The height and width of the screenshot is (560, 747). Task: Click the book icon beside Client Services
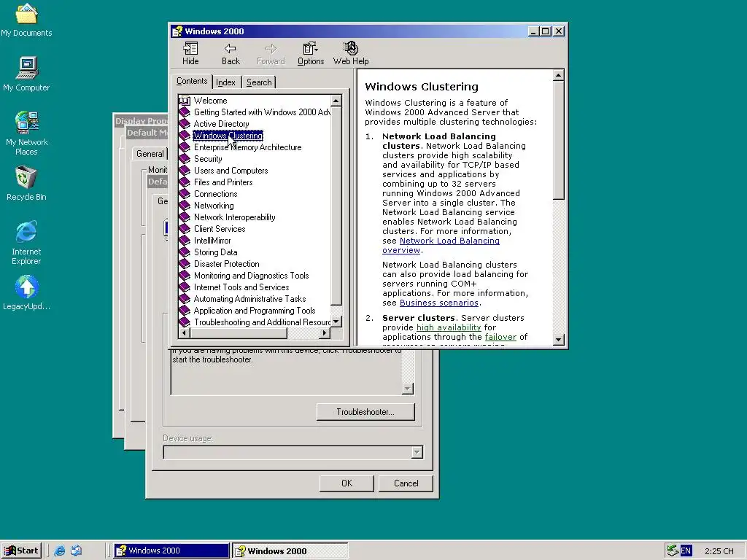(185, 229)
